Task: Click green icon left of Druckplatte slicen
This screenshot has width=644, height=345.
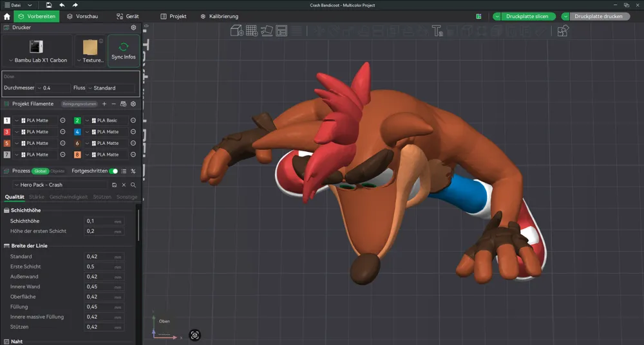Action: [x=478, y=17]
